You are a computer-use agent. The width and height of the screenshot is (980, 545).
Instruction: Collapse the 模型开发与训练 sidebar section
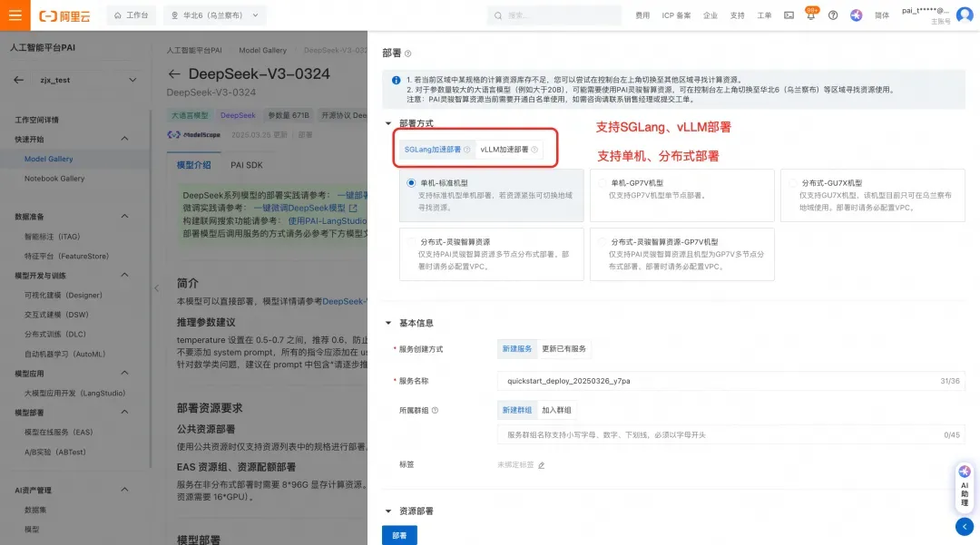[124, 275]
